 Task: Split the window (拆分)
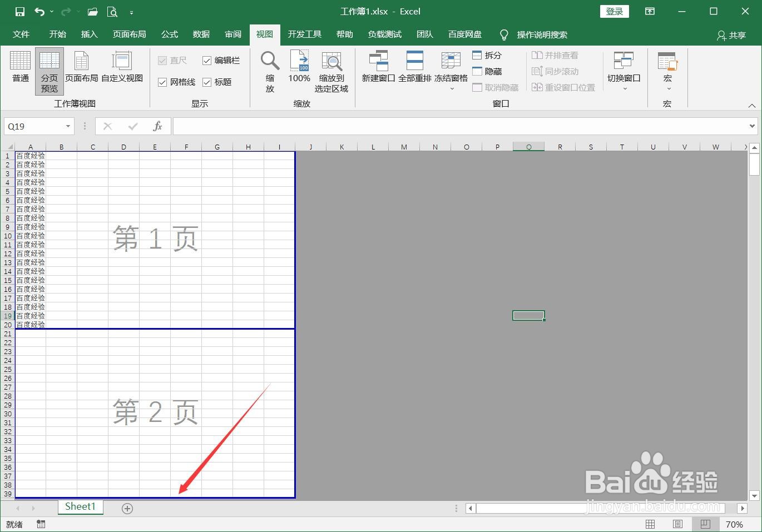[x=487, y=55]
